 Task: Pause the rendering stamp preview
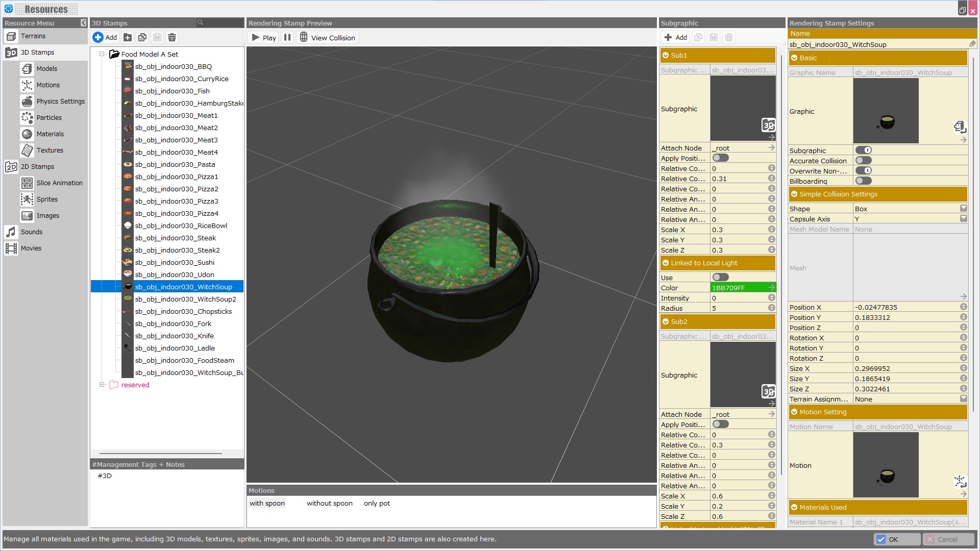[x=287, y=37]
